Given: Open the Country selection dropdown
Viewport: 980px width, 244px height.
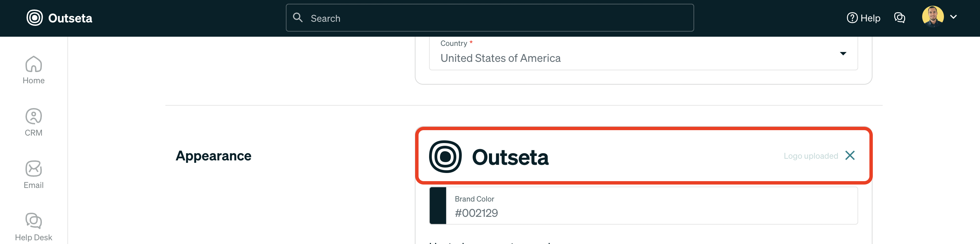Looking at the screenshot, I should (844, 54).
